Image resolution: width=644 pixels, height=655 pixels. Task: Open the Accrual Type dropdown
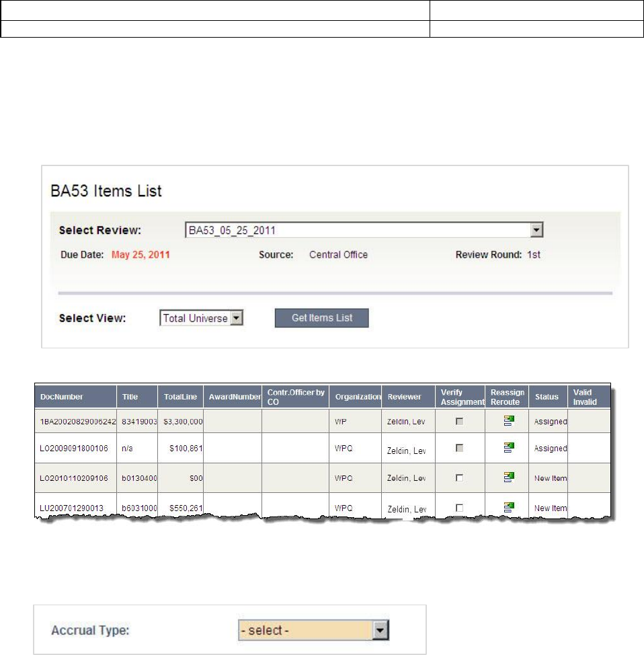(x=313, y=630)
